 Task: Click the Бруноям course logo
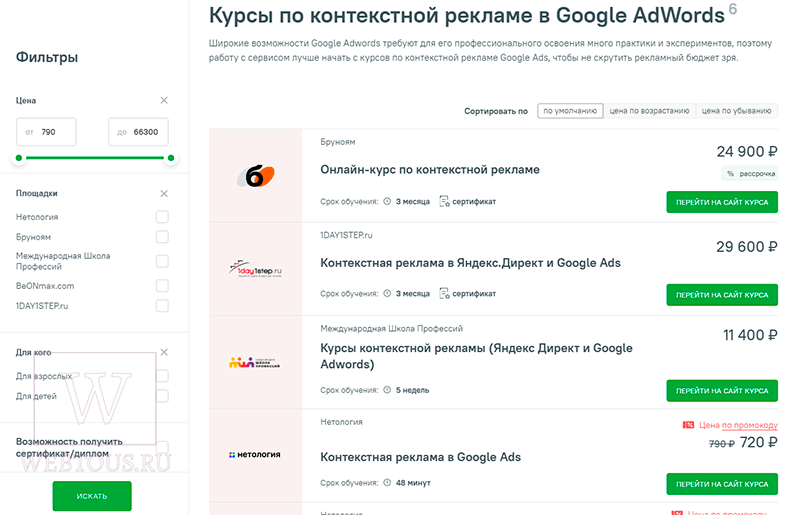(255, 176)
